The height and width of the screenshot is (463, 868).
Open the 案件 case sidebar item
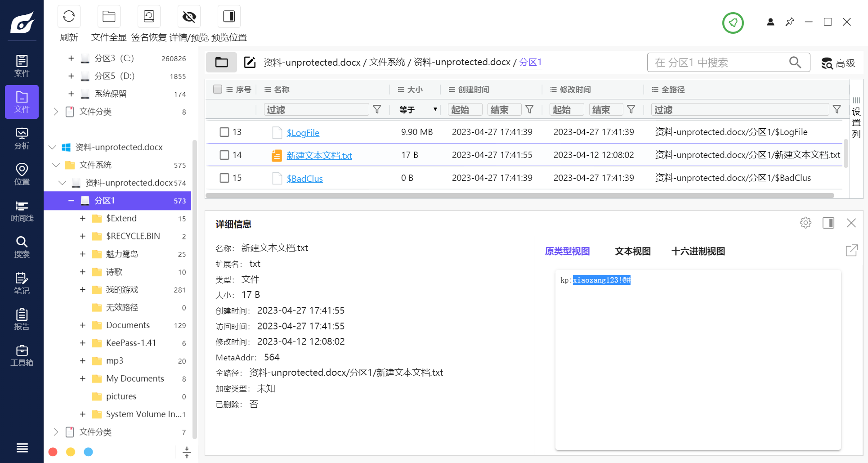(x=22, y=66)
